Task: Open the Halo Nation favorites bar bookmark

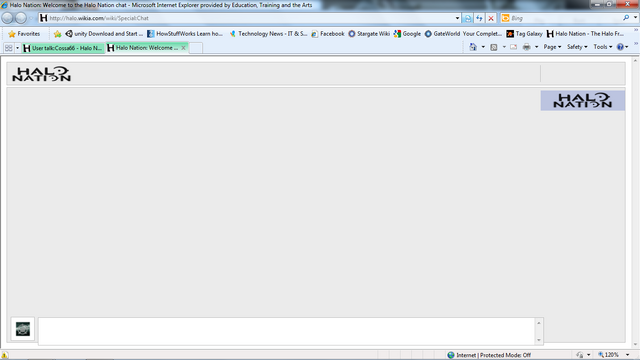Action: 585,34
